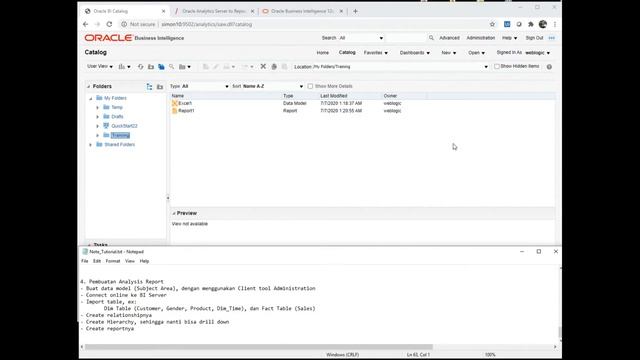Screen dimensions: 640x360
Task: Click the Sign Out link
Action: click(x=534, y=38)
